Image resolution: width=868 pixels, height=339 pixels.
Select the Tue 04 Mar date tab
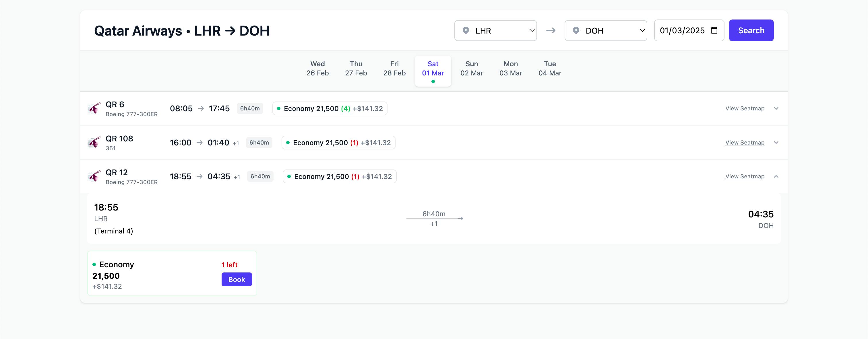pos(550,68)
